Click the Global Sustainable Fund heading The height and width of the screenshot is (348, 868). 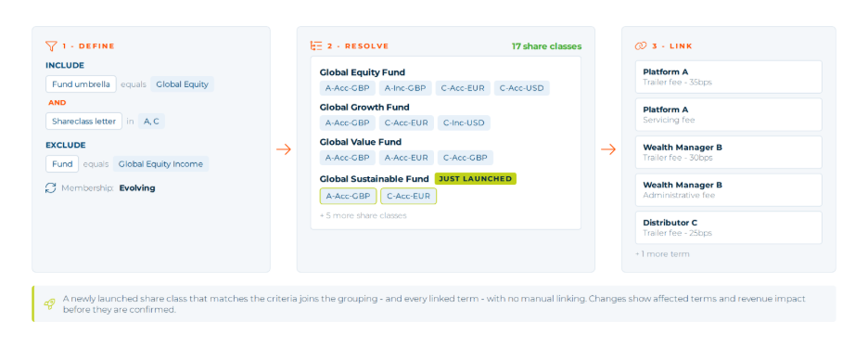(x=375, y=178)
